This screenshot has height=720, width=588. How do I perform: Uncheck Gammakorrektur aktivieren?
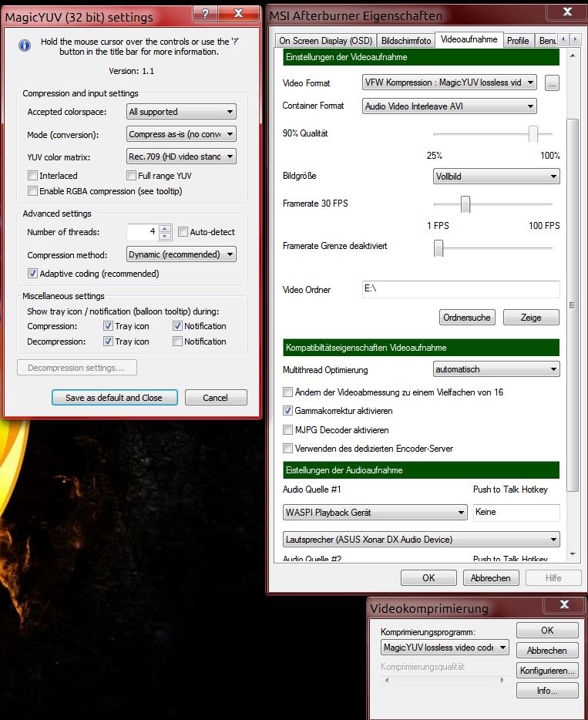point(287,411)
